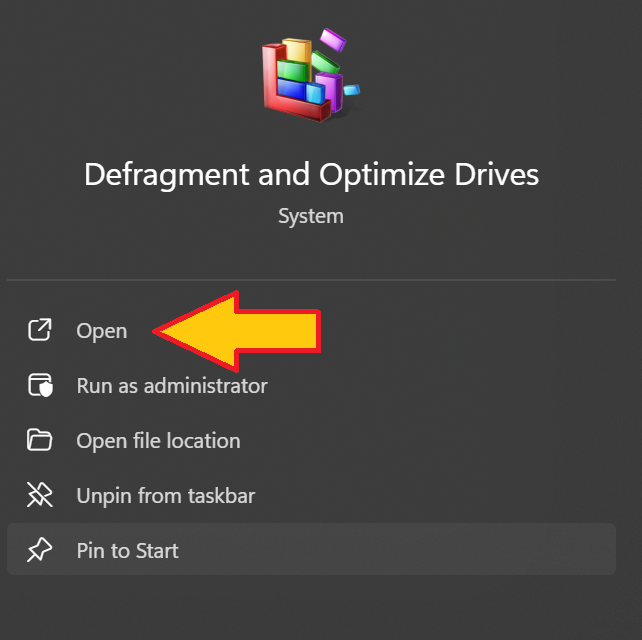Click the Open external-link icon
This screenshot has height=640, width=642.
pyautogui.click(x=40, y=331)
